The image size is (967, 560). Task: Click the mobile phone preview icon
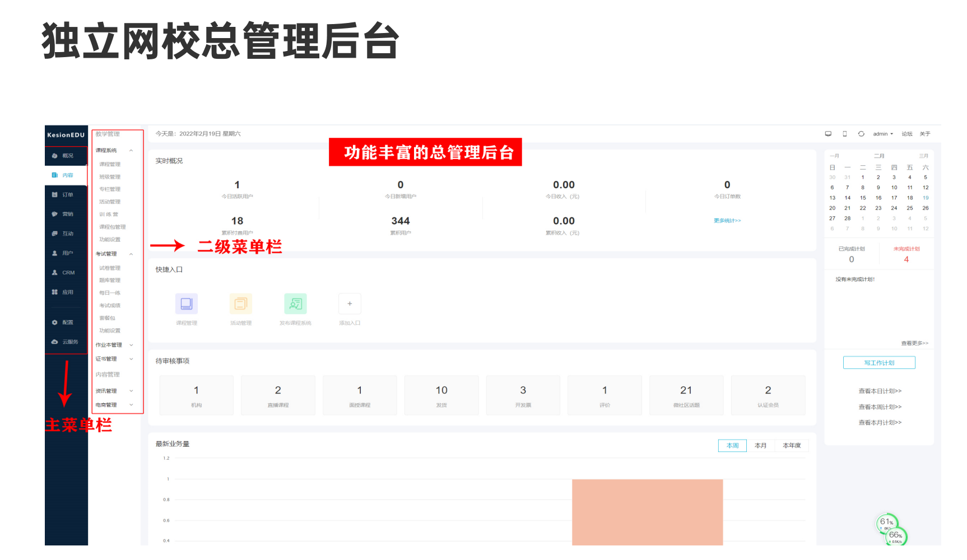[845, 134]
